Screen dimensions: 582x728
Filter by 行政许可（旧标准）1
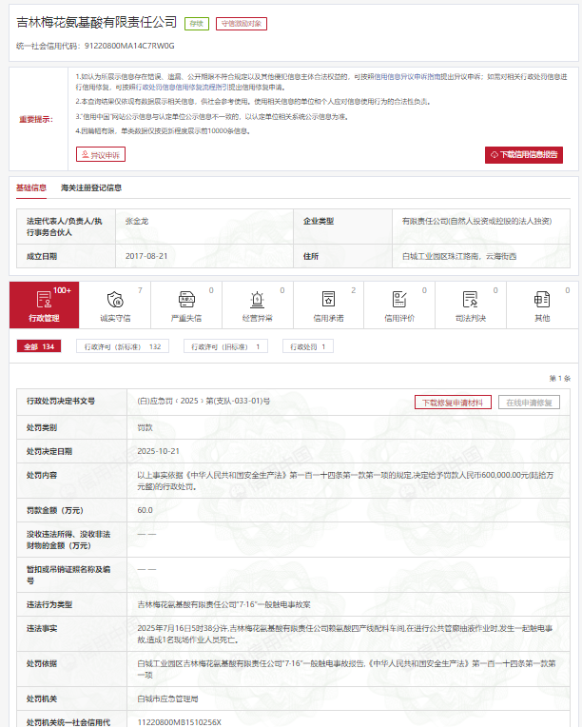pos(225,346)
